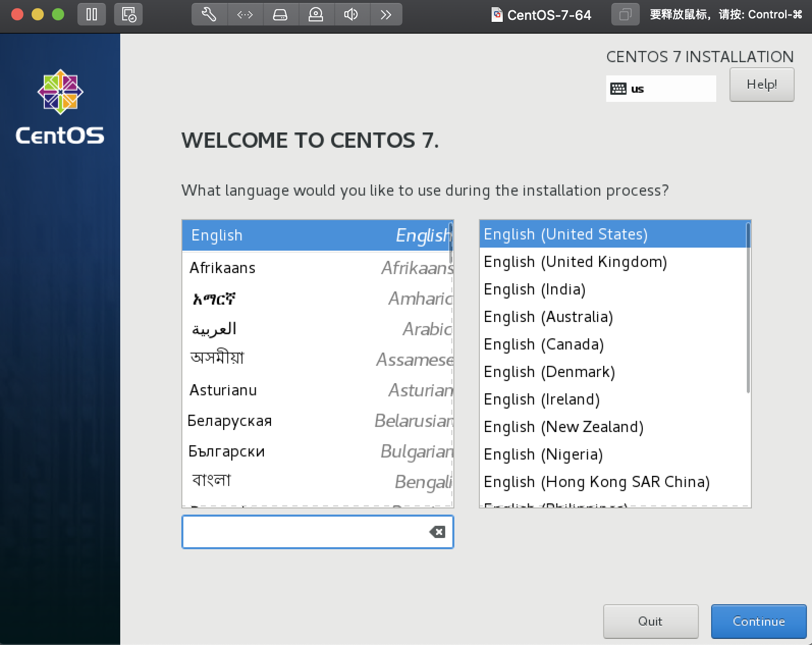Image resolution: width=812 pixels, height=645 pixels.
Task: Select English in language list
Action: (x=317, y=235)
